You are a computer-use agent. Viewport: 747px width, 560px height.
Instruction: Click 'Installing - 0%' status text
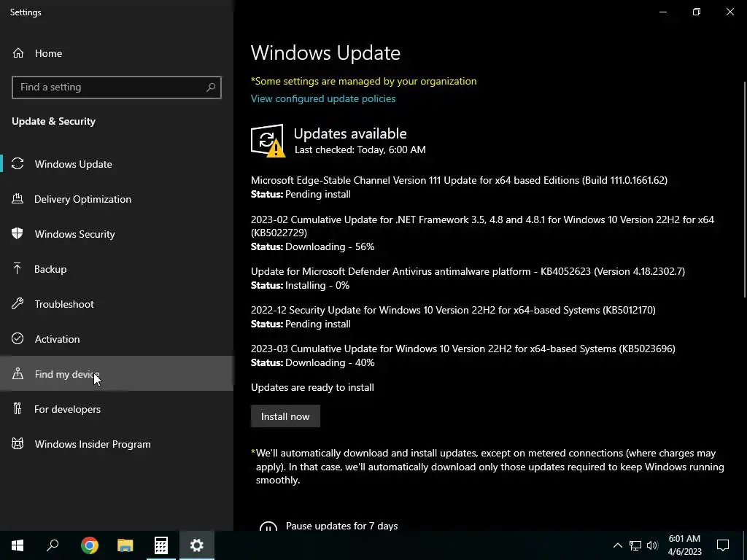point(317,285)
